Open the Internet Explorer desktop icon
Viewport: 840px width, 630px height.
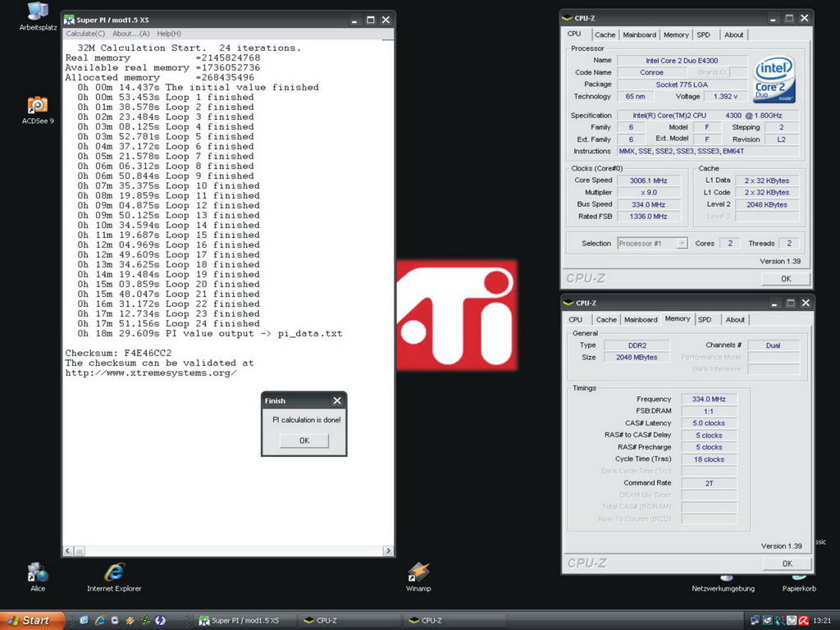[x=114, y=577]
